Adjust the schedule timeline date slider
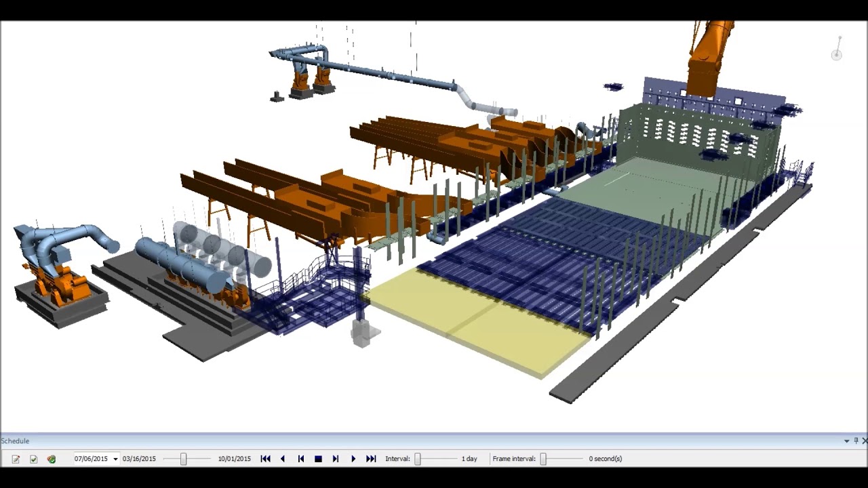Image resolution: width=868 pixels, height=488 pixels. [x=183, y=459]
